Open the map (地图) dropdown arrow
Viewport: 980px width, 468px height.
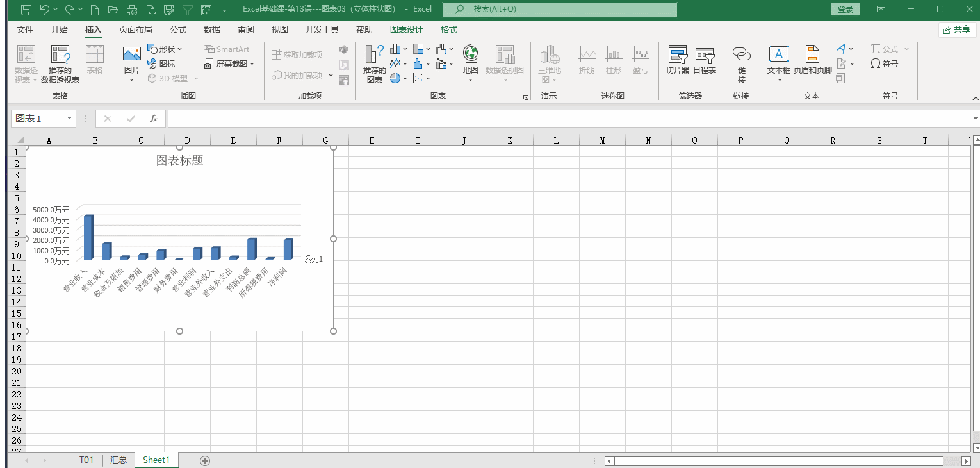click(471, 79)
